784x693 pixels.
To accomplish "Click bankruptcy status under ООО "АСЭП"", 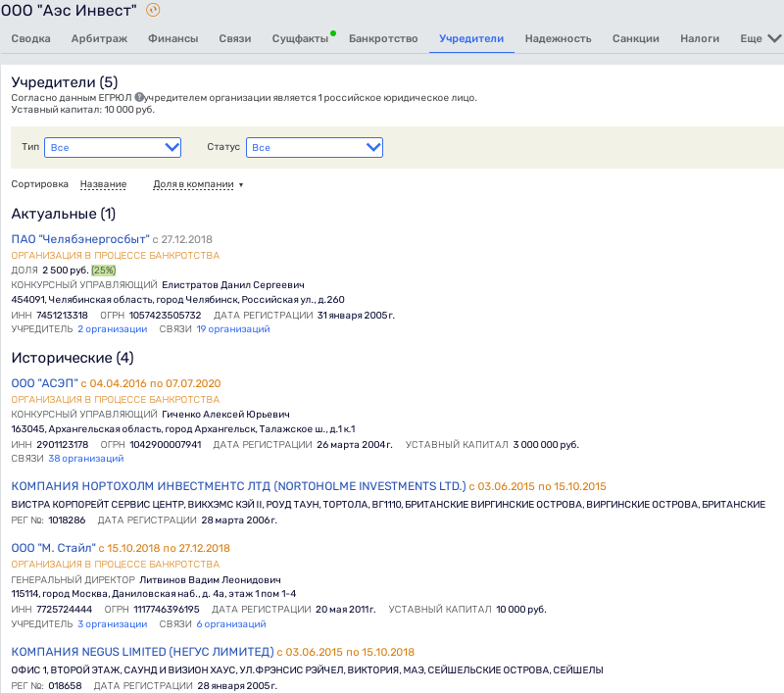I will (x=116, y=400).
